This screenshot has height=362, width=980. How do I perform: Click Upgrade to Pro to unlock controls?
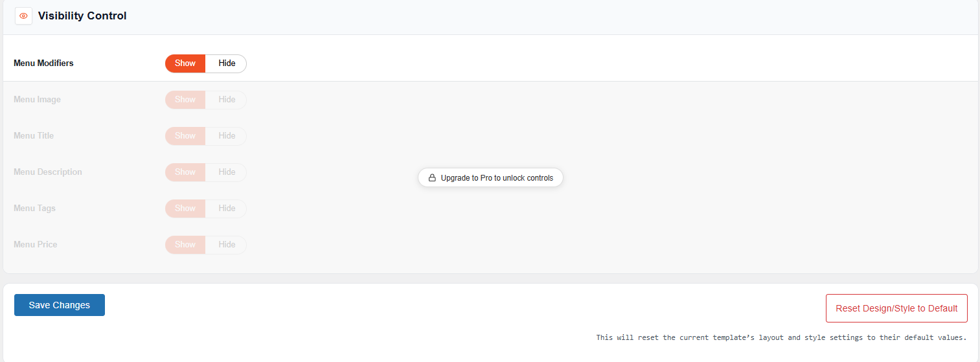click(x=490, y=177)
